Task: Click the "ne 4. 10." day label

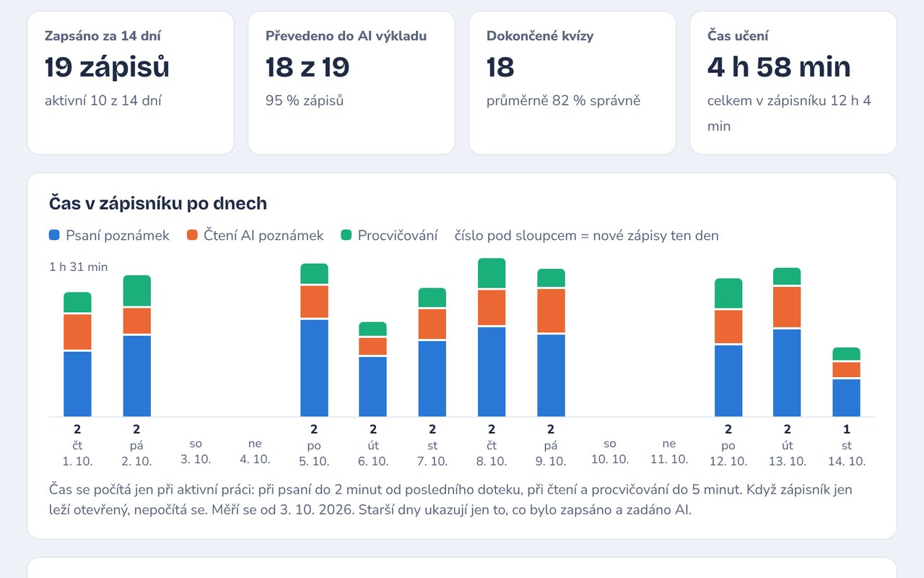Action: click(x=255, y=452)
